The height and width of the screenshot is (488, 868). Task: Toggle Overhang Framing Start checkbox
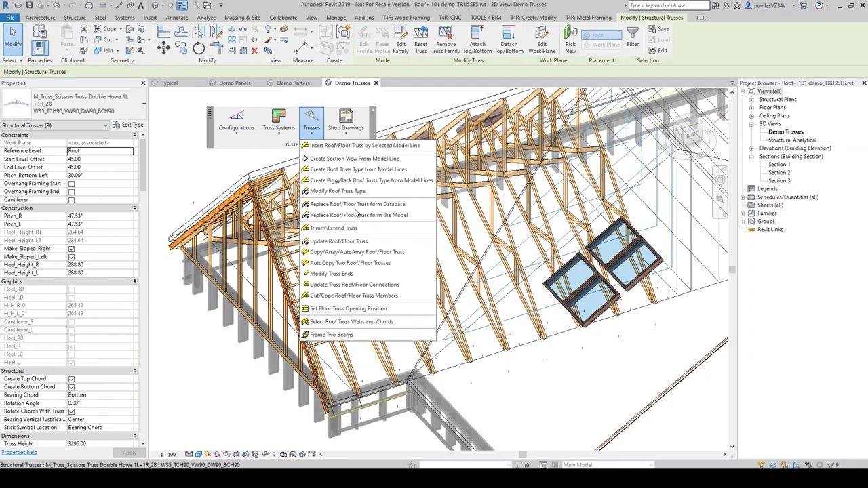[x=71, y=184]
